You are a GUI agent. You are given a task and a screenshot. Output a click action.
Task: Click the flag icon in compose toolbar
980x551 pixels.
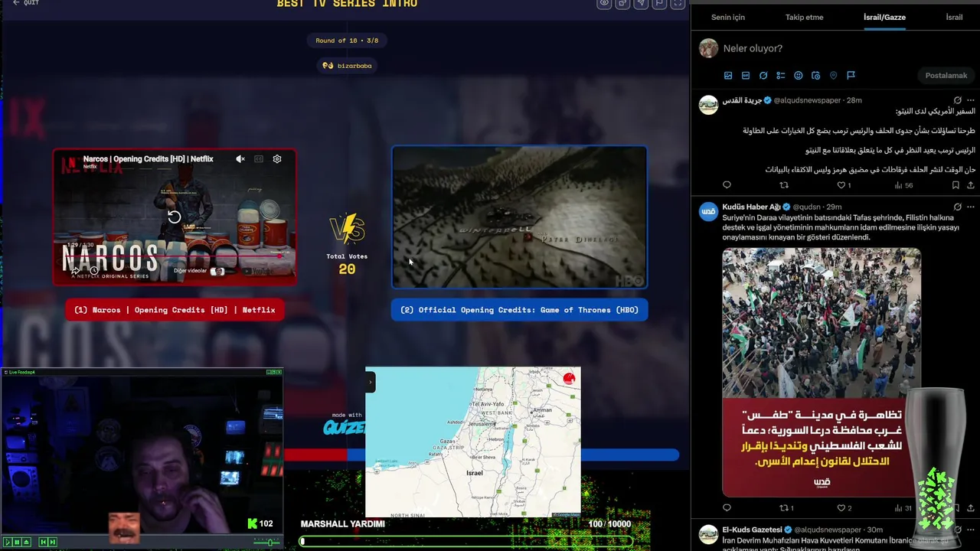tap(851, 76)
